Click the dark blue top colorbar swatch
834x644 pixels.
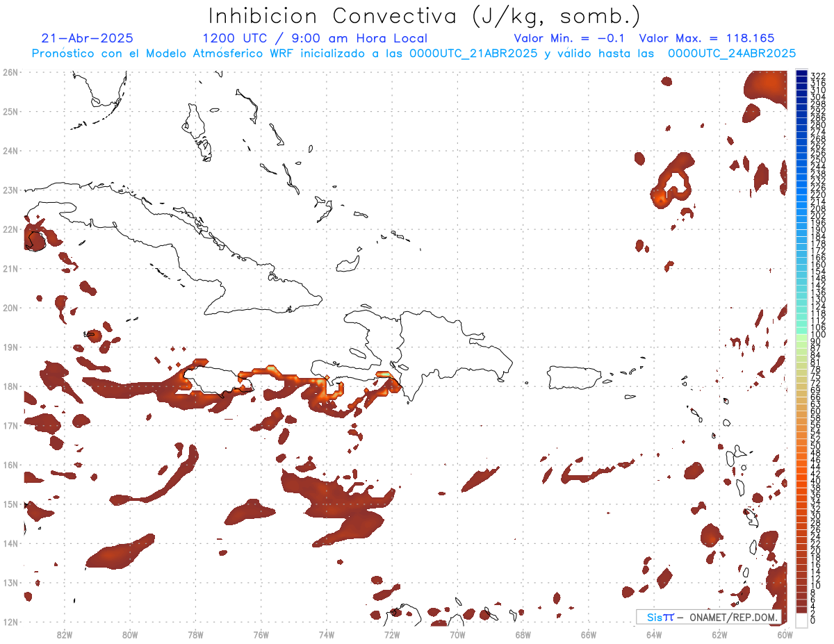pos(801,74)
